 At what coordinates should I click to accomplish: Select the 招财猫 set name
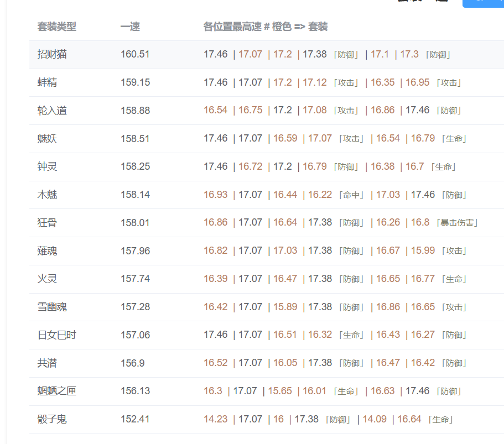coord(52,54)
